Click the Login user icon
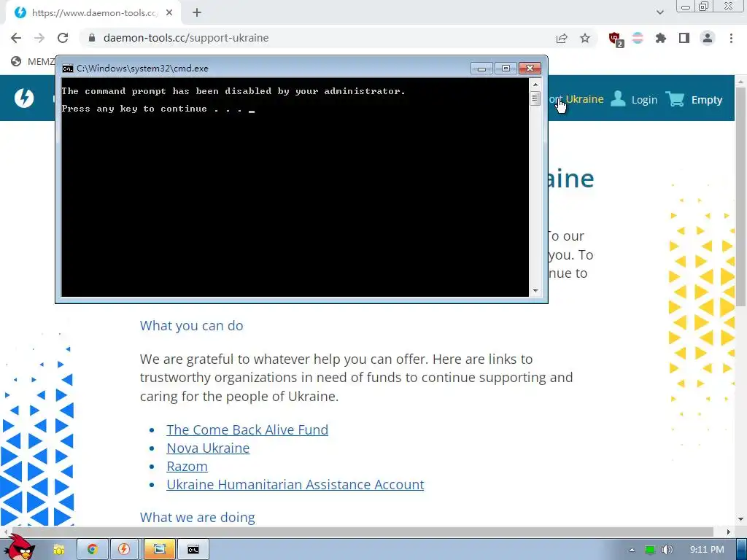 click(618, 98)
